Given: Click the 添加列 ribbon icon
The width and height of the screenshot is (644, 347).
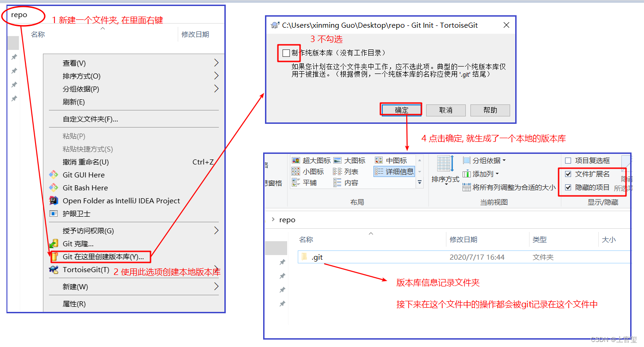Looking at the screenshot, I should coord(467,174).
